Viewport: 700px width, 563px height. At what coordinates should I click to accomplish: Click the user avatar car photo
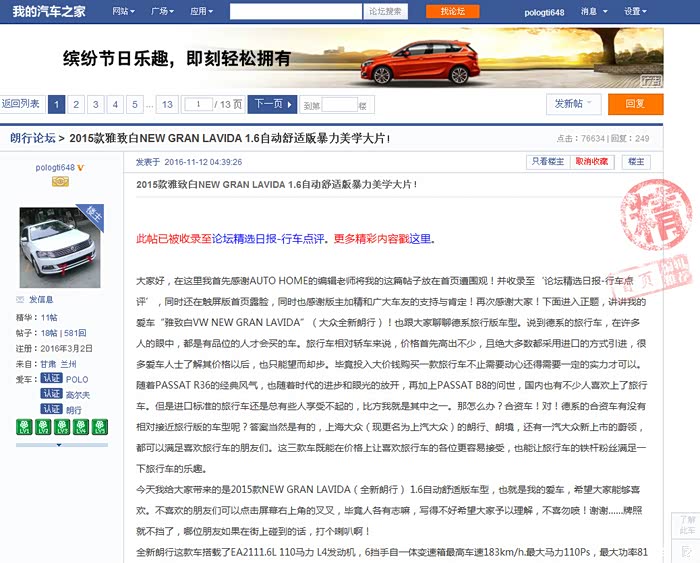(60, 247)
